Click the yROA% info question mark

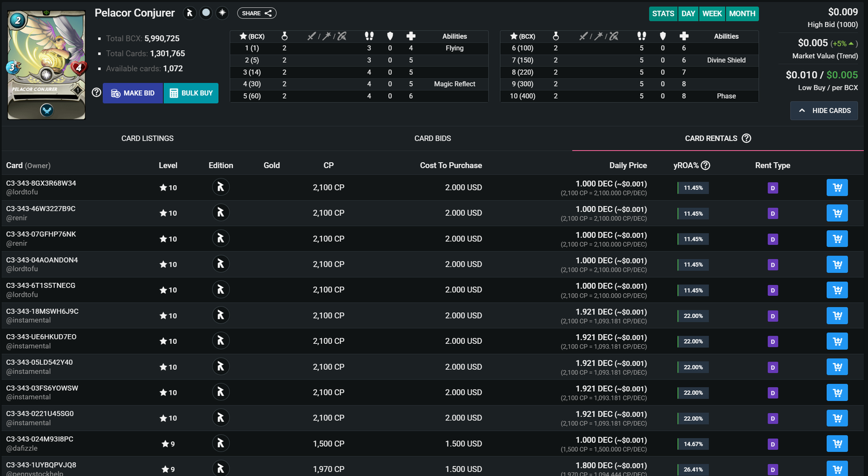(705, 165)
